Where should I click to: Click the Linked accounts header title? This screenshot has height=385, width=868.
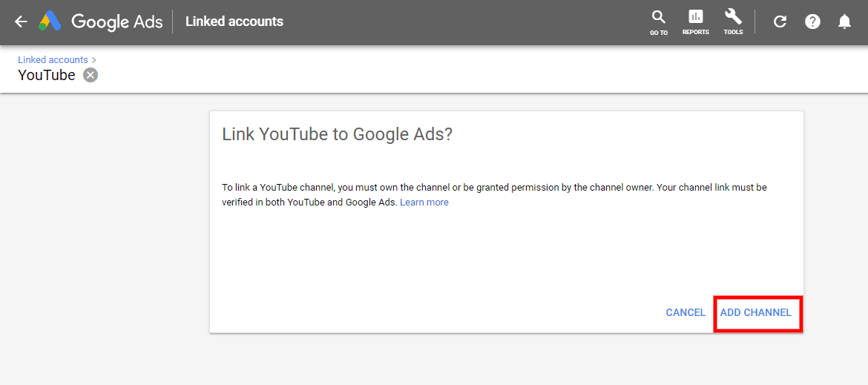pyautogui.click(x=234, y=22)
